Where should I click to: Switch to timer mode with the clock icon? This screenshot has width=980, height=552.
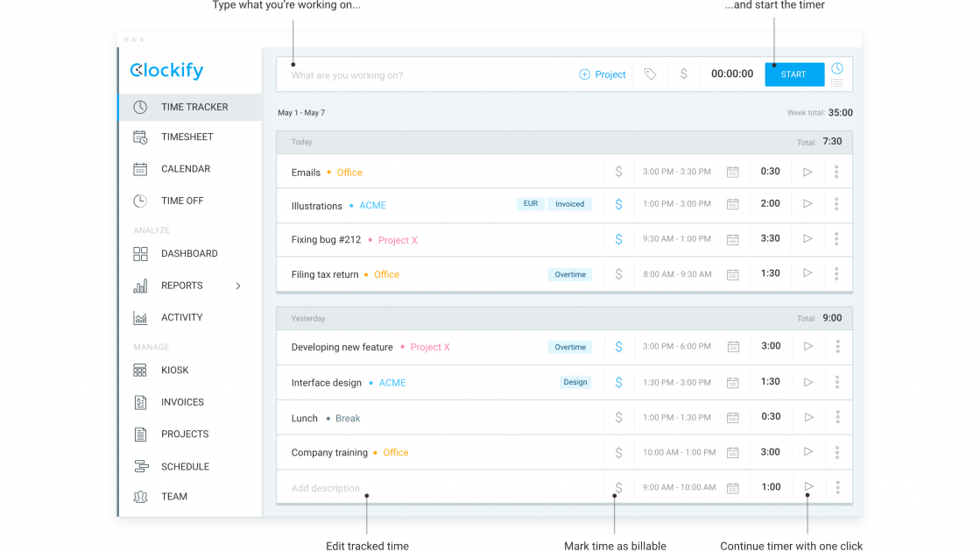pyautogui.click(x=837, y=68)
